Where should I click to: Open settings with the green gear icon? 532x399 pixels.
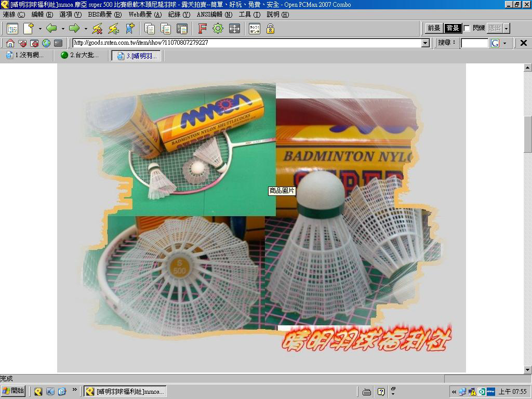coord(218,29)
